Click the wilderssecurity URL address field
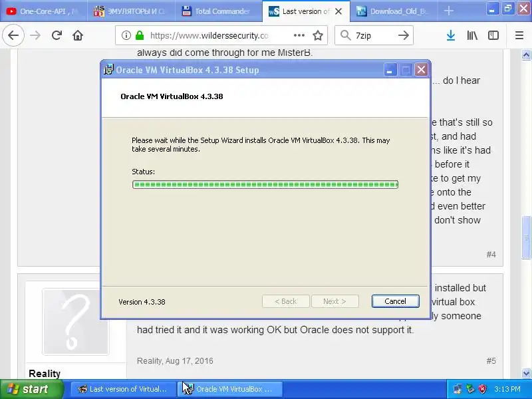This screenshot has width=532, height=399. pos(209,35)
